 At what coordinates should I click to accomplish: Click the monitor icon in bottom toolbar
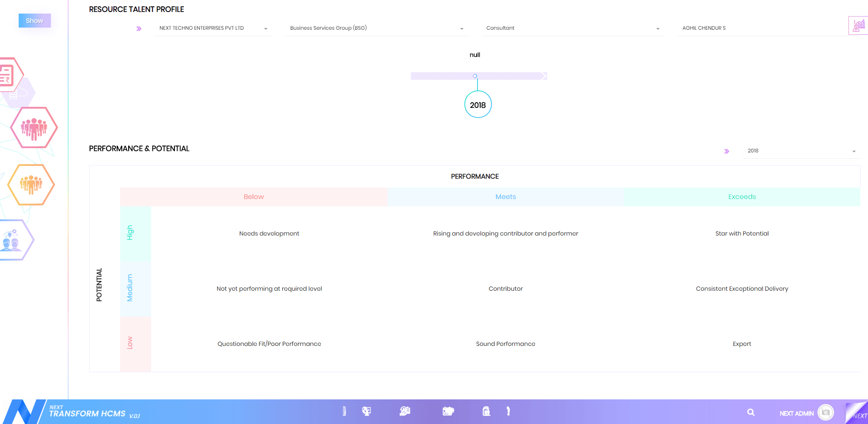(x=366, y=411)
